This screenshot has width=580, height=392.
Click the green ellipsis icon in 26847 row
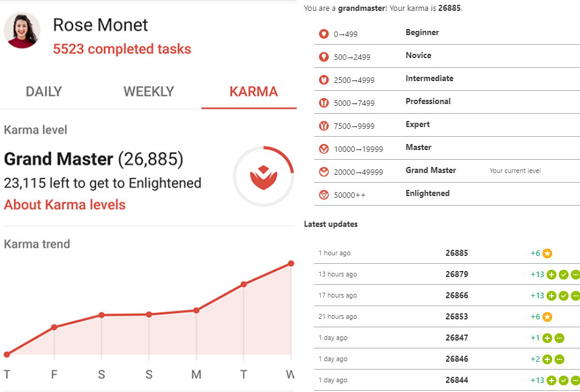[559, 338]
